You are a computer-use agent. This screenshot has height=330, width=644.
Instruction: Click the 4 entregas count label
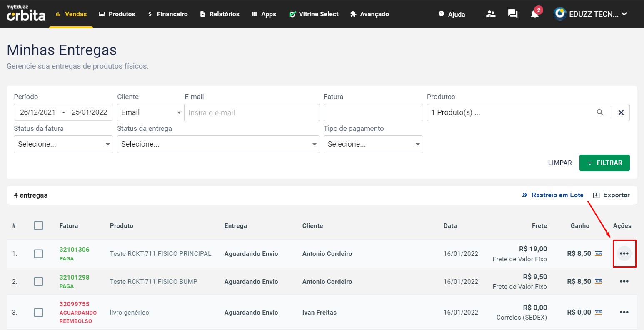31,195
